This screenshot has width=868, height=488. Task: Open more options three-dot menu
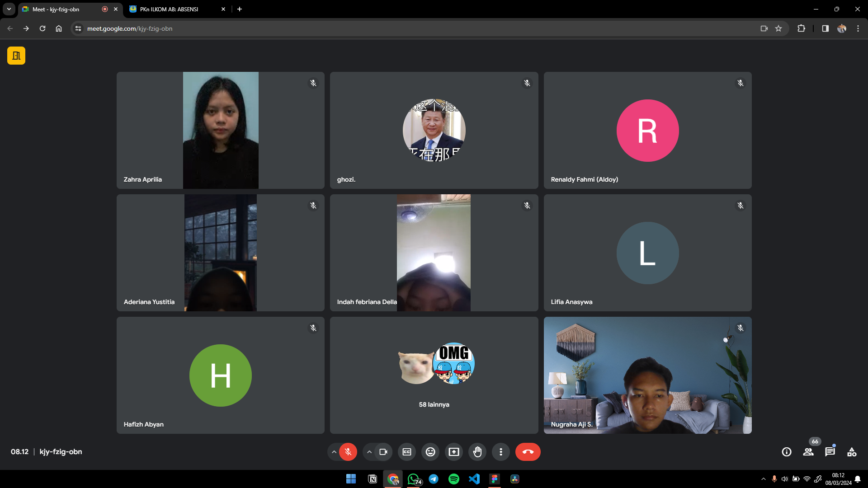tap(501, 452)
